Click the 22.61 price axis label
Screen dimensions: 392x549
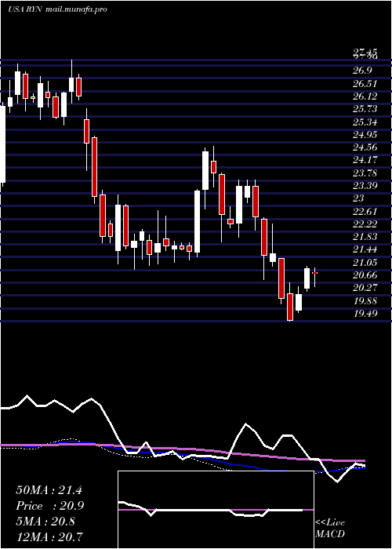(x=365, y=212)
